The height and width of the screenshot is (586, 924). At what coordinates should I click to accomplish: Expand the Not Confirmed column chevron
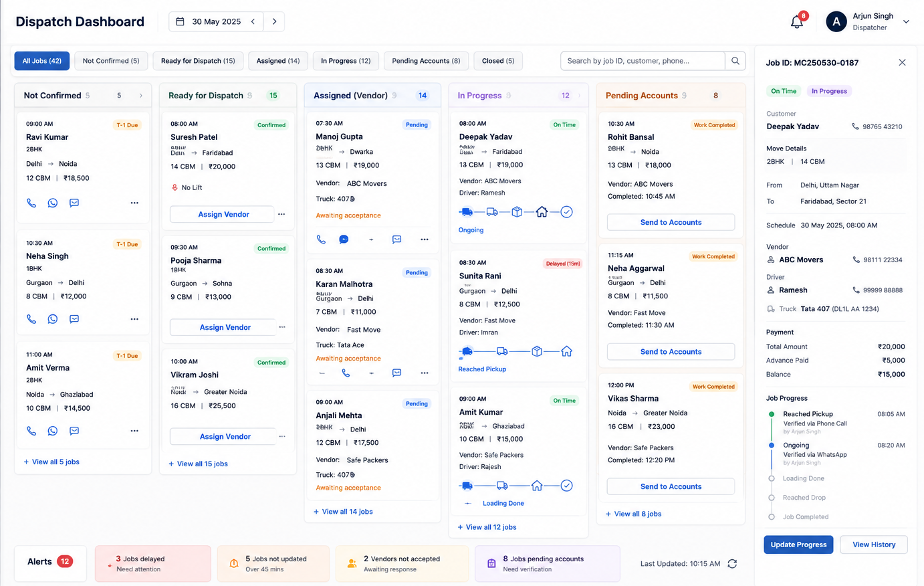pos(140,96)
